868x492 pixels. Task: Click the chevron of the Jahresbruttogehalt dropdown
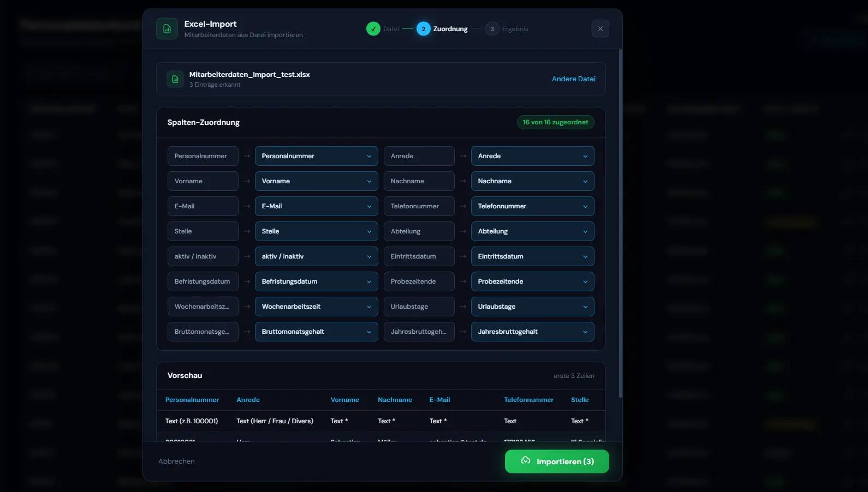pyautogui.click(x=585, y=332)
